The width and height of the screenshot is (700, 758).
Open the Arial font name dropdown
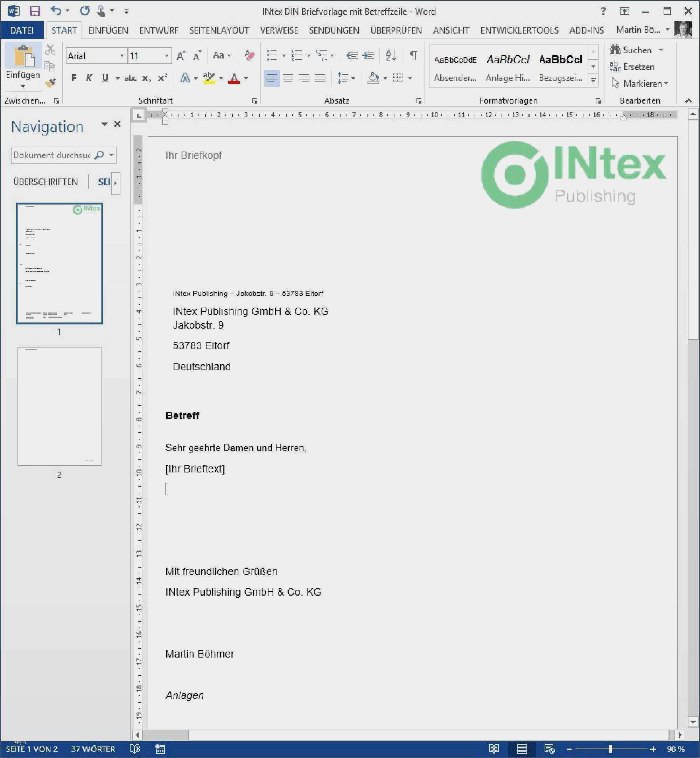click(x=122, y=56)
